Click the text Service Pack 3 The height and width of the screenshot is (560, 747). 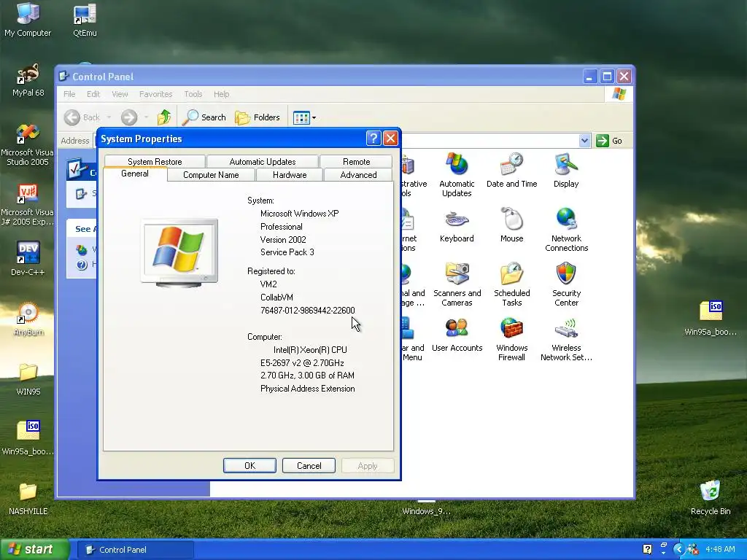pyautogui.click(x=287, y=252)
